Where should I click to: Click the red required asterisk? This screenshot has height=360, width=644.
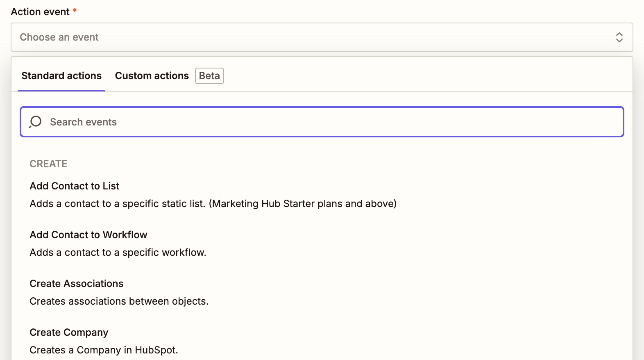(75, 10)
